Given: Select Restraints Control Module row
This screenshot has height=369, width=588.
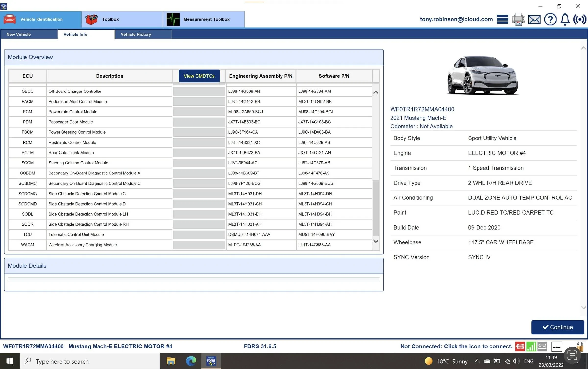Looking at the screenshot, I should tap(190, 142).
